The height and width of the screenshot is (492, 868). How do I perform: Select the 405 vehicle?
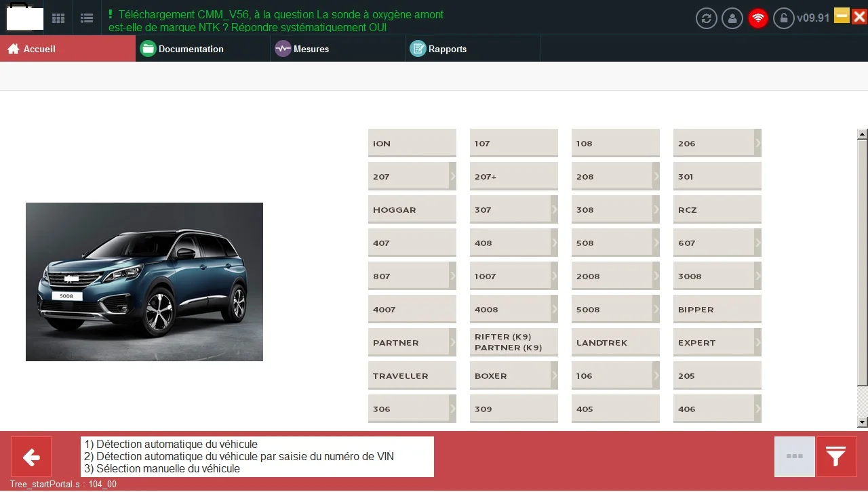click(x=616, y=409)
